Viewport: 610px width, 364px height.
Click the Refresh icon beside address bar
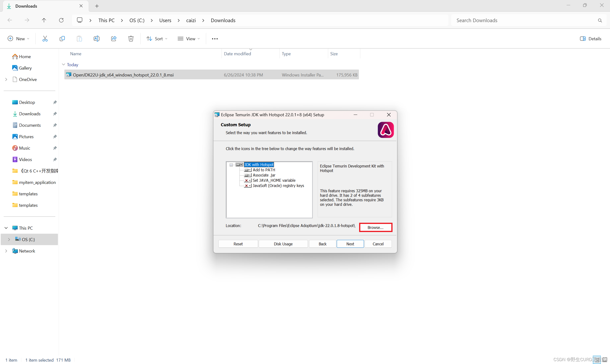pyautogui.click(x=61, y=20)
